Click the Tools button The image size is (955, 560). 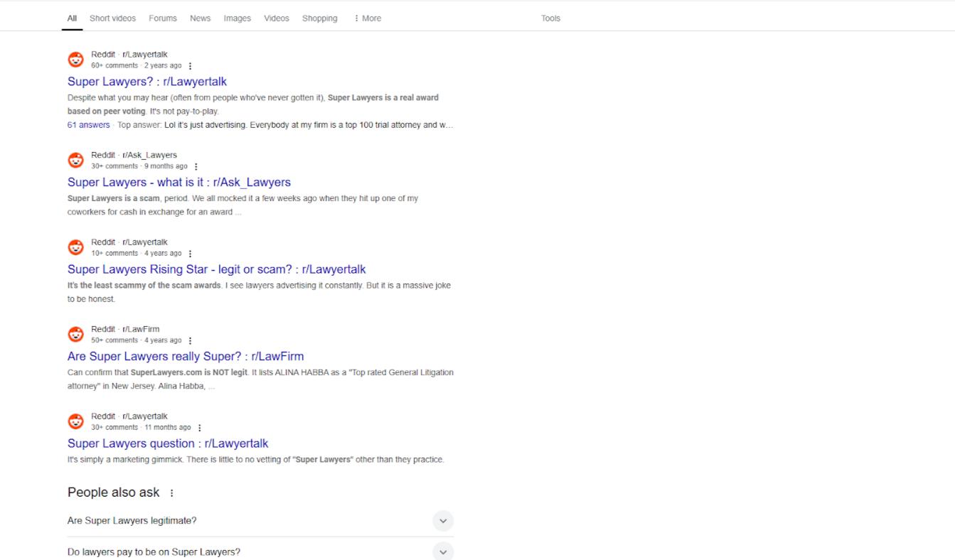[x=550, y=18]
